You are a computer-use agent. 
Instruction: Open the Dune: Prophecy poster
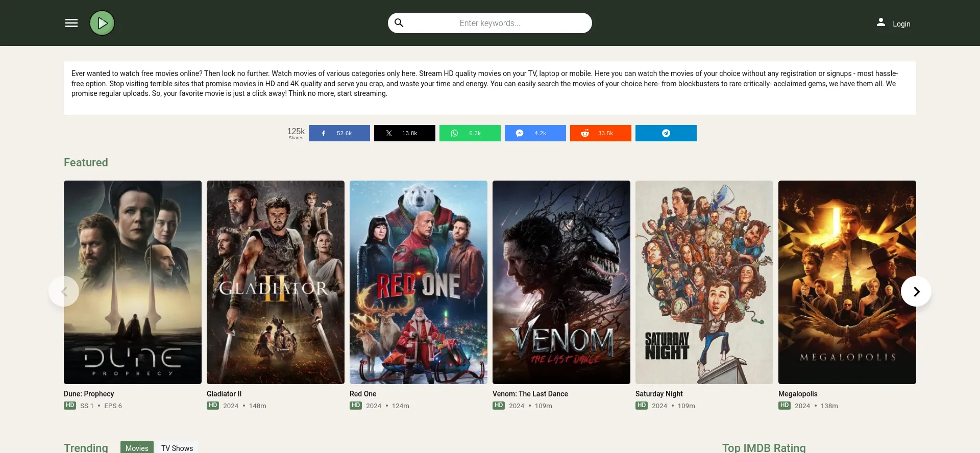coord(133,282)
